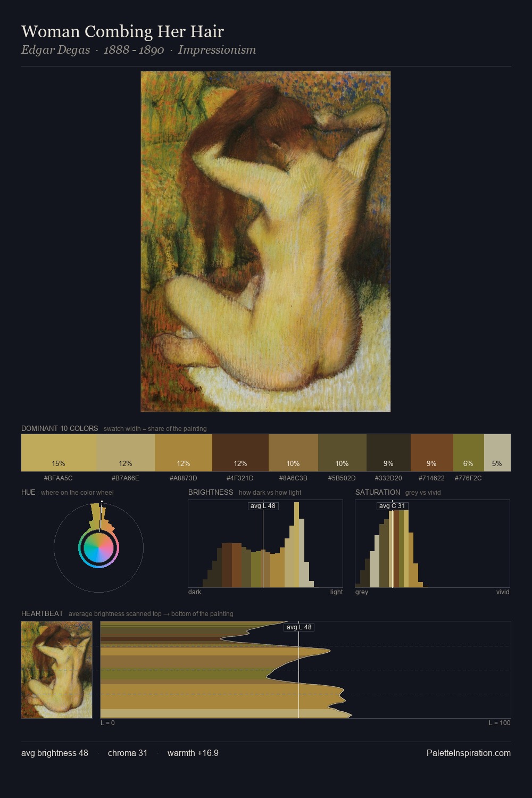This screenshot has height=798, width=532.
Task: Click the #714622 hex code label
Action: pos(431,478)
